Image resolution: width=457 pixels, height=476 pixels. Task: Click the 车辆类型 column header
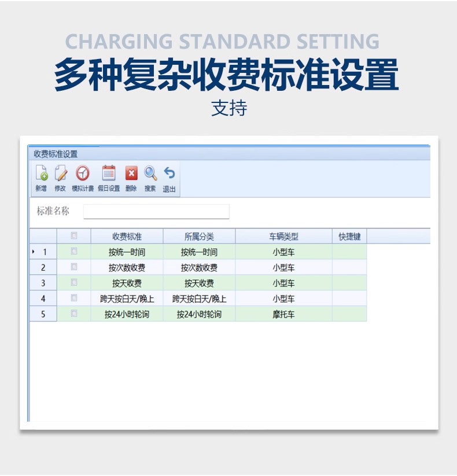[283, 237]
